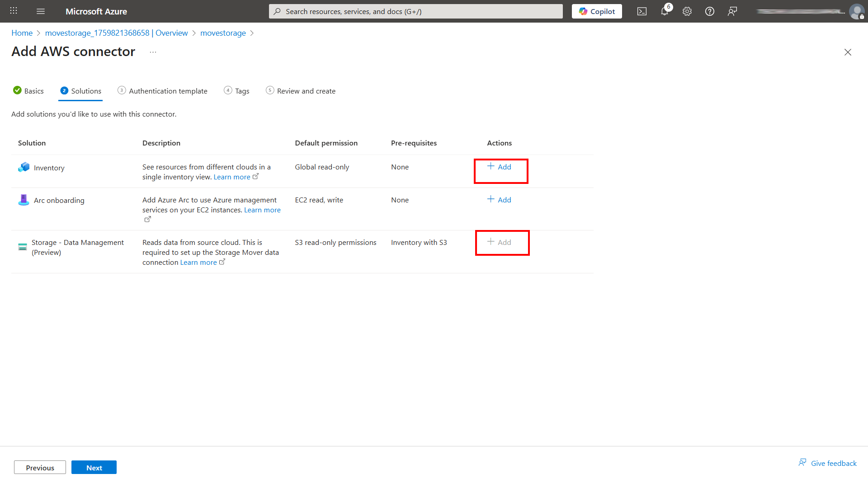Image resolution: width=868 pixels, height=488 pixels.
Task: Click the Next button
Action: click(x=94, y=467)
